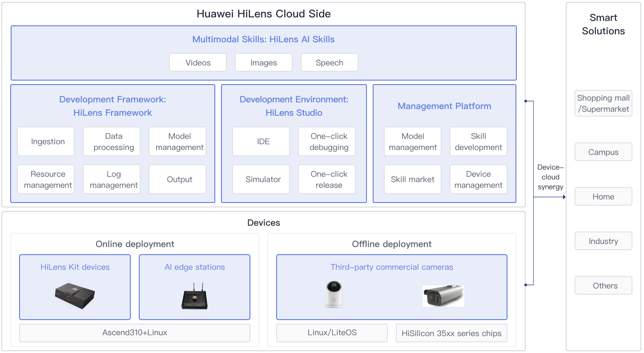The width and height of the screenshot is (644, 353).
Task: Click the One-click release box
Action: tap(327, 179)
